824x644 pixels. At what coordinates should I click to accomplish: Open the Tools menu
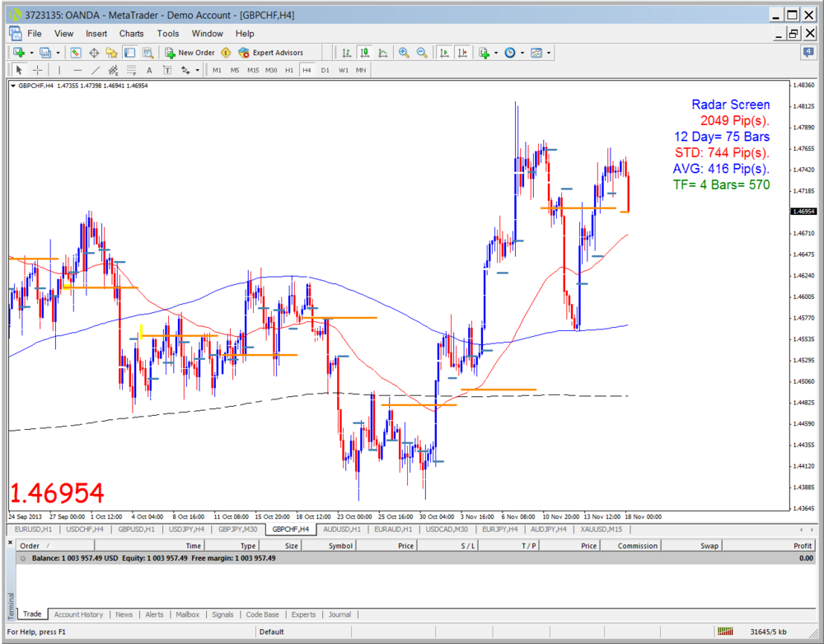point(167,34)
